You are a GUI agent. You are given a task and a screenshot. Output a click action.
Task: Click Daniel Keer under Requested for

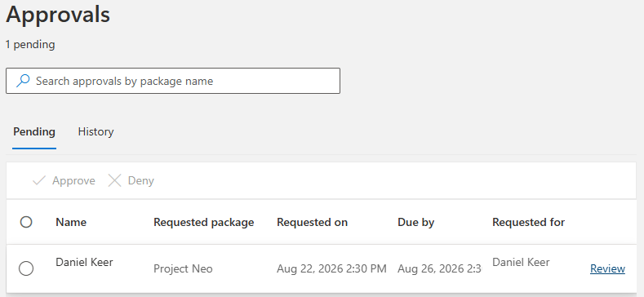point(521,262)
